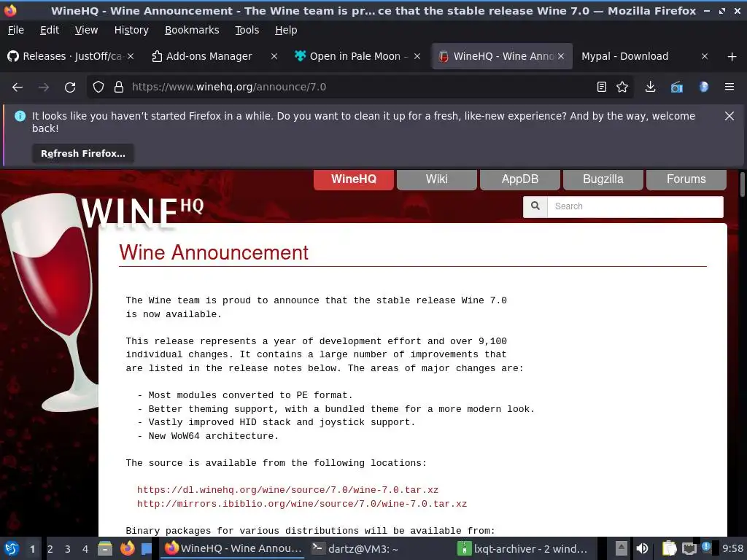Launch file manager from taskbar quick launch
Viewport: 747px width, 560px height.
tap(105, 548)
